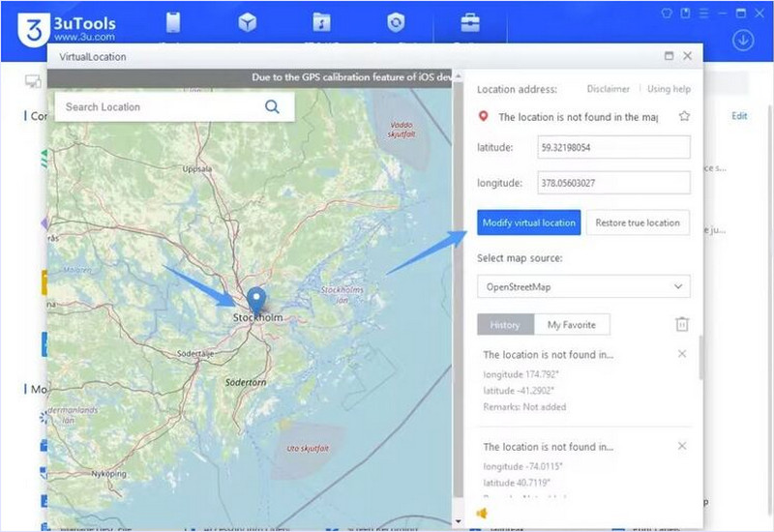774x532 pixels.
Task: Open the OpenStreetMap map source dropdown
Action: coord(583,286)
